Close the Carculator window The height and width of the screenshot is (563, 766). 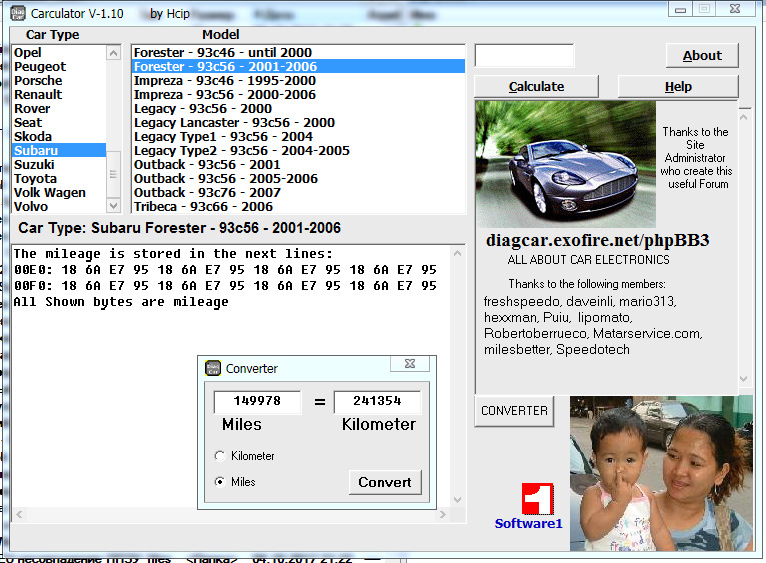click(x=735, y=9)
